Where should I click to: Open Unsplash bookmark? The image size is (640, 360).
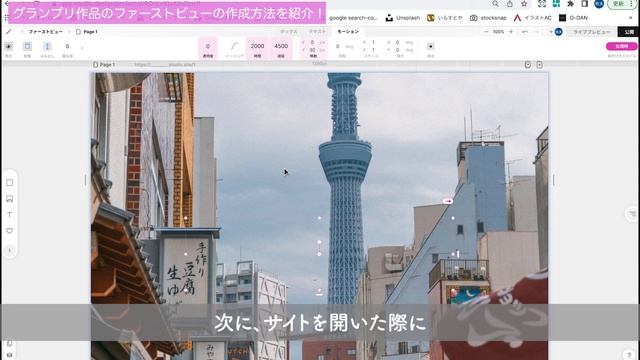[402, 18]
